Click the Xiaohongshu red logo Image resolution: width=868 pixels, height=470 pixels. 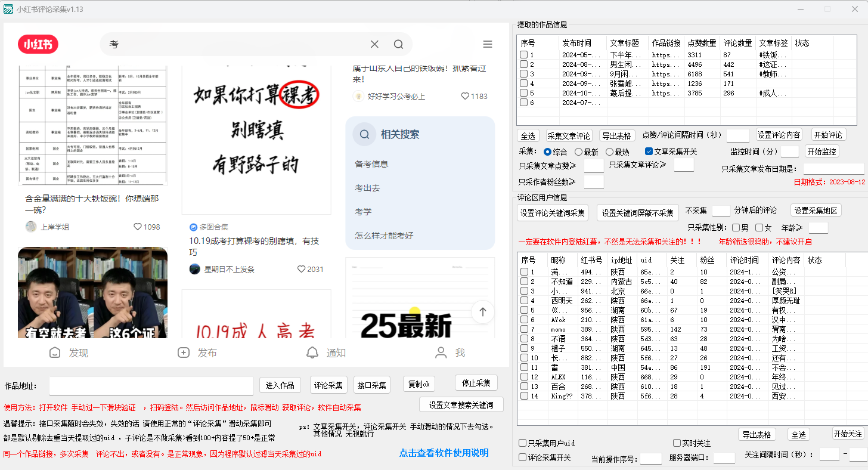point(38,44)
